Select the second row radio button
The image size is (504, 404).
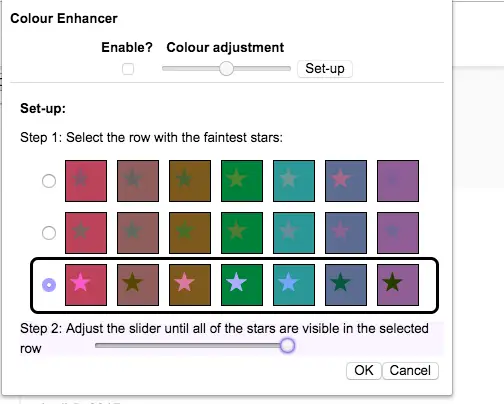click(x=49, y=233)
